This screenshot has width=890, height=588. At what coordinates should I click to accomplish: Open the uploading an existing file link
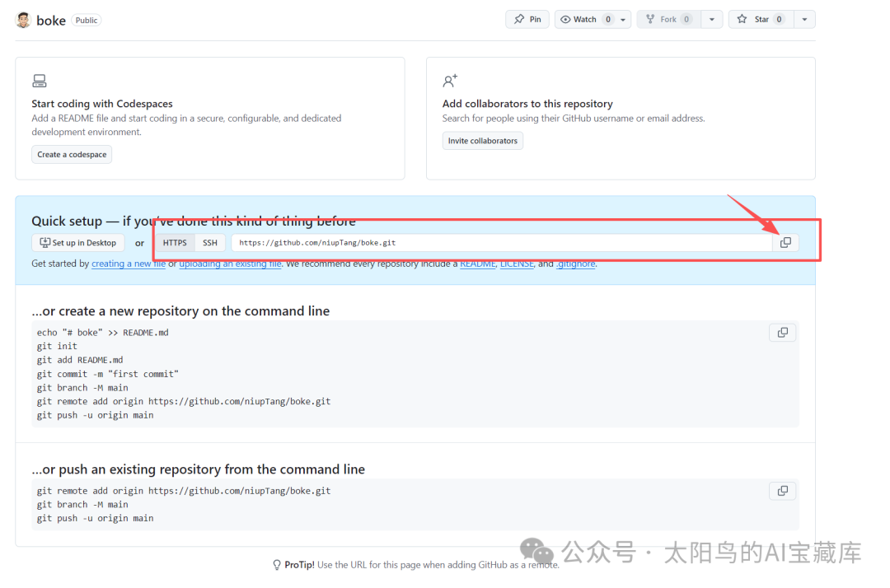point(230,264)
